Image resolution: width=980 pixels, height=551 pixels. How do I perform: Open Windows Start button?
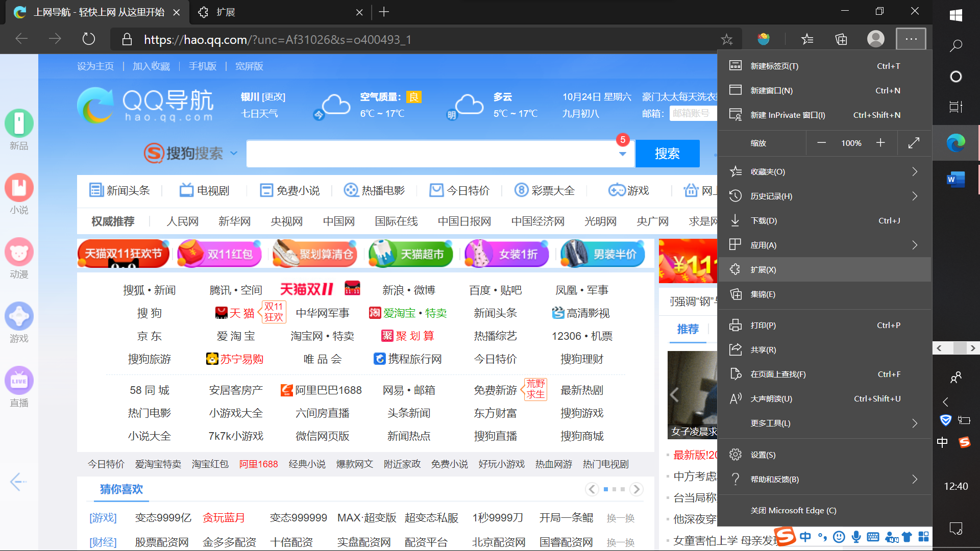click(956, 15)
